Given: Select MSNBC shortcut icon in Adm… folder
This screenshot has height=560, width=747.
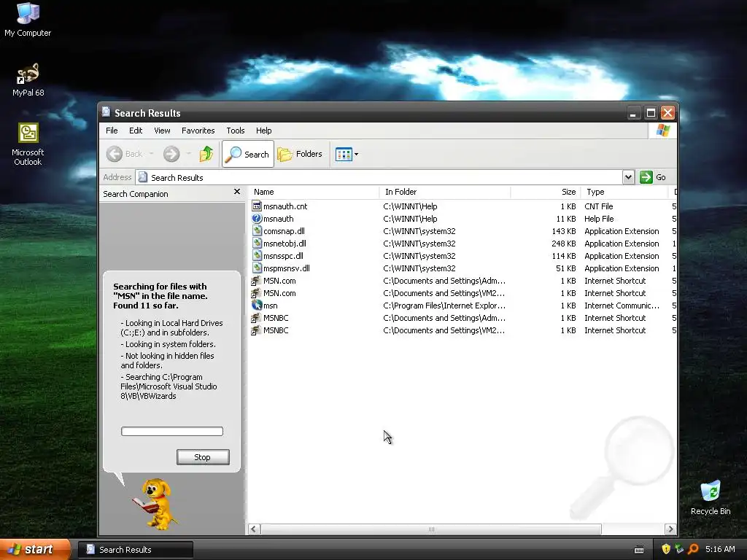Looking at the screenshot, I should point(257,318).
